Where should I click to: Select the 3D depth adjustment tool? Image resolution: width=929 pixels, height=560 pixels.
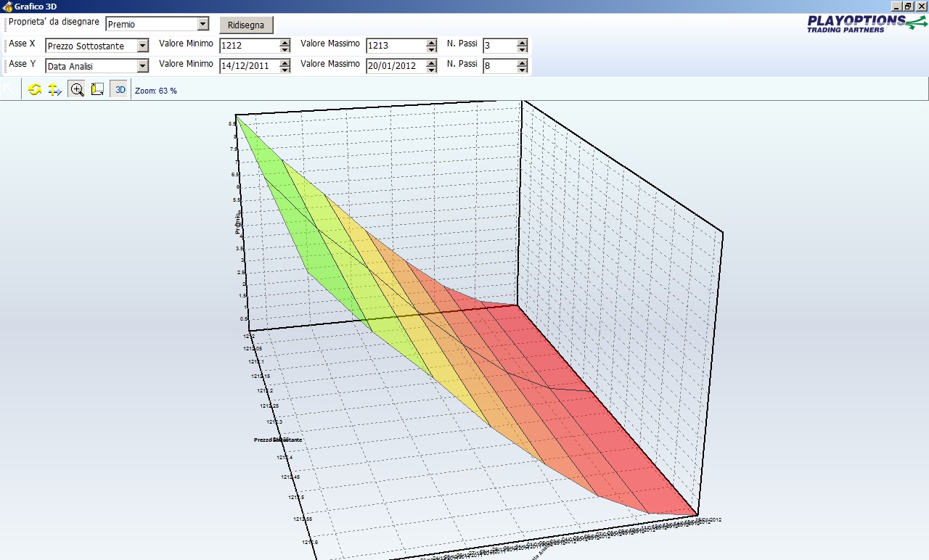pyautogui.click(x=97, y=90)
